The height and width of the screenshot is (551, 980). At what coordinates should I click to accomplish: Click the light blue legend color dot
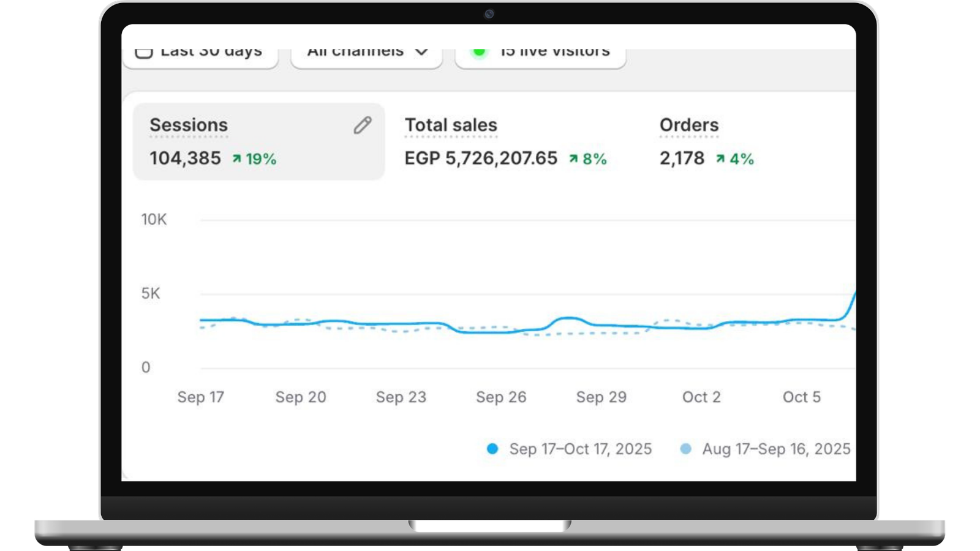(686, 449)
